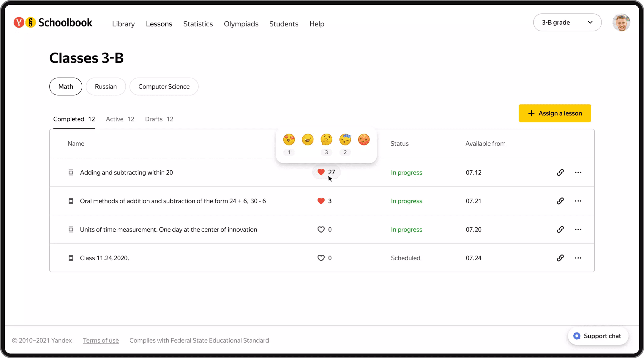The width and height of the screenshot is (644, 358).
Task: Like the Units of time measurement lesson
Action: (321, 229)
